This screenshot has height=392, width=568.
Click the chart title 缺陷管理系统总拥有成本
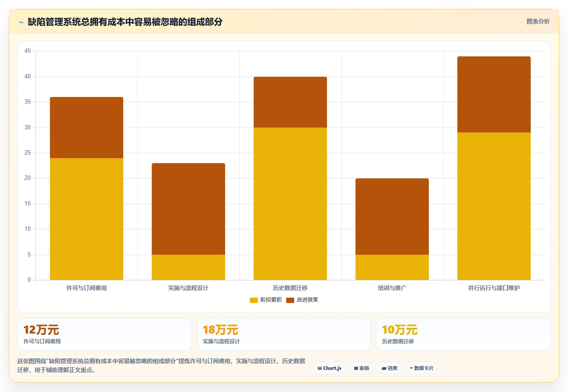pos(125,22)
